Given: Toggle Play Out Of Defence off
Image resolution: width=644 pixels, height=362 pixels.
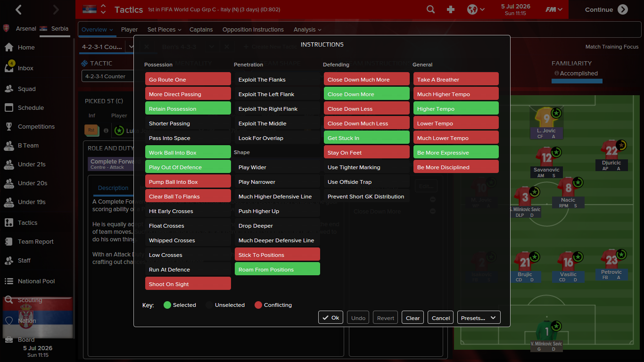Looking at the screenshot, I should pyautogui.click(x=188, y=167).
